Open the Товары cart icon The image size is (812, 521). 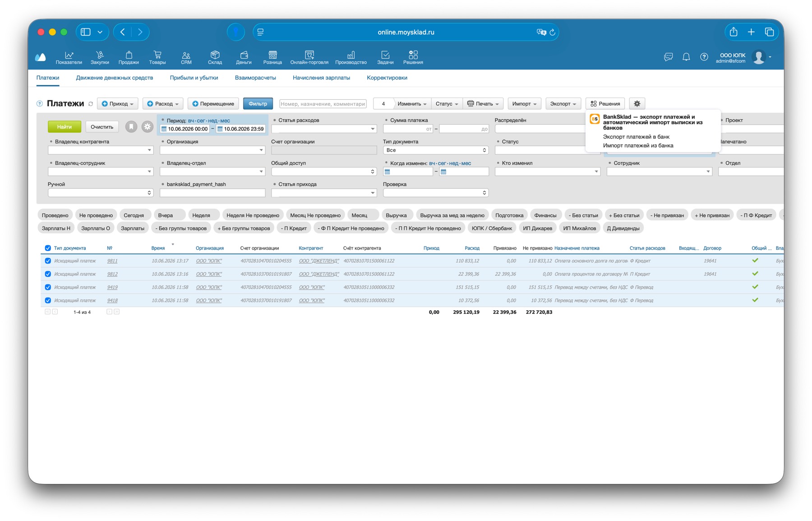(157, 55)
